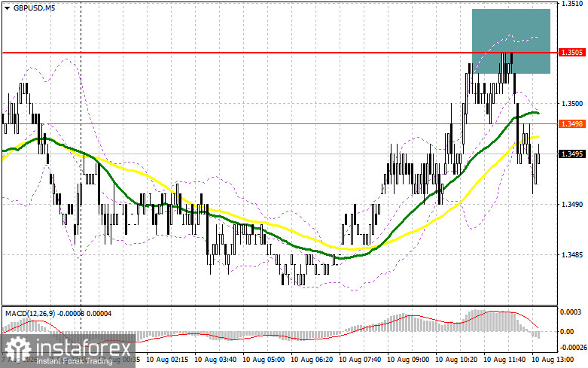Image resolution: width=588 pixels, height=368 pixels.
Task: Select the 10 Aug 09:00 time label
Action: [408, 360]
